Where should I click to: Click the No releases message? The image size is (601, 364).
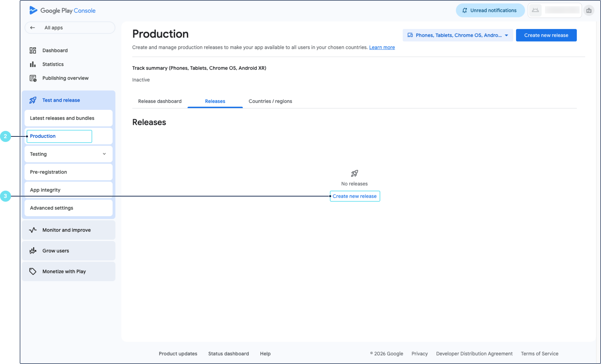pos(354,184)
